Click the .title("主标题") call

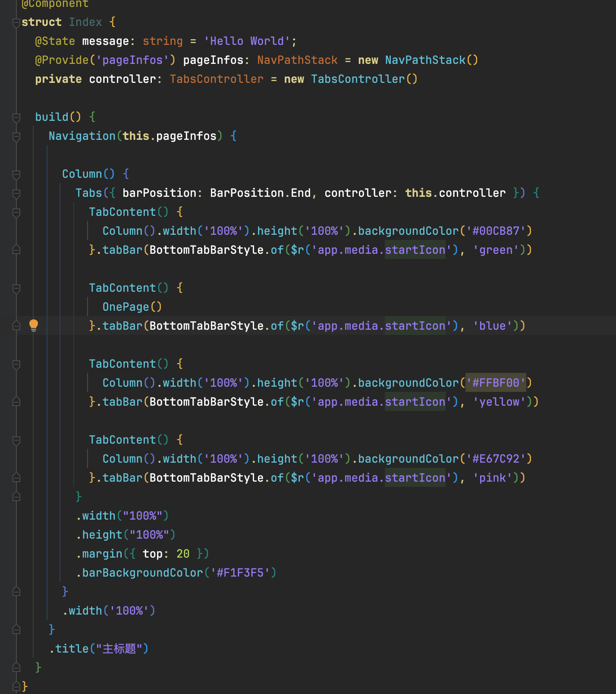(x=99, y=649)
